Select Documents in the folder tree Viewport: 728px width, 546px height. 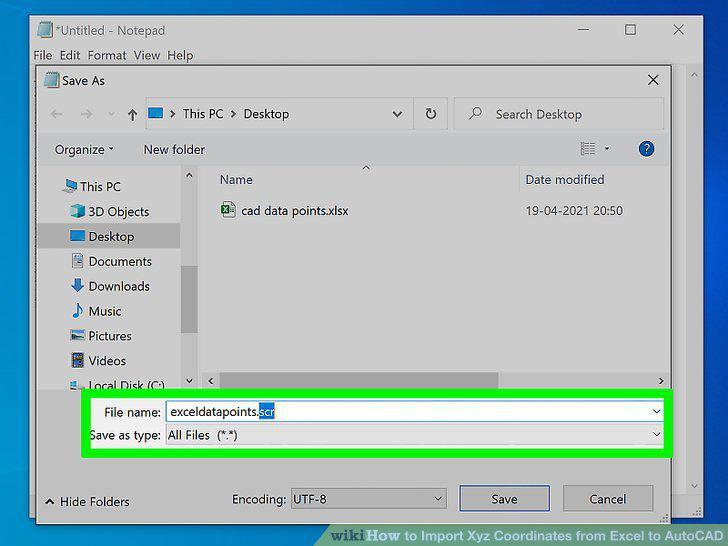[x=120, y=261]
